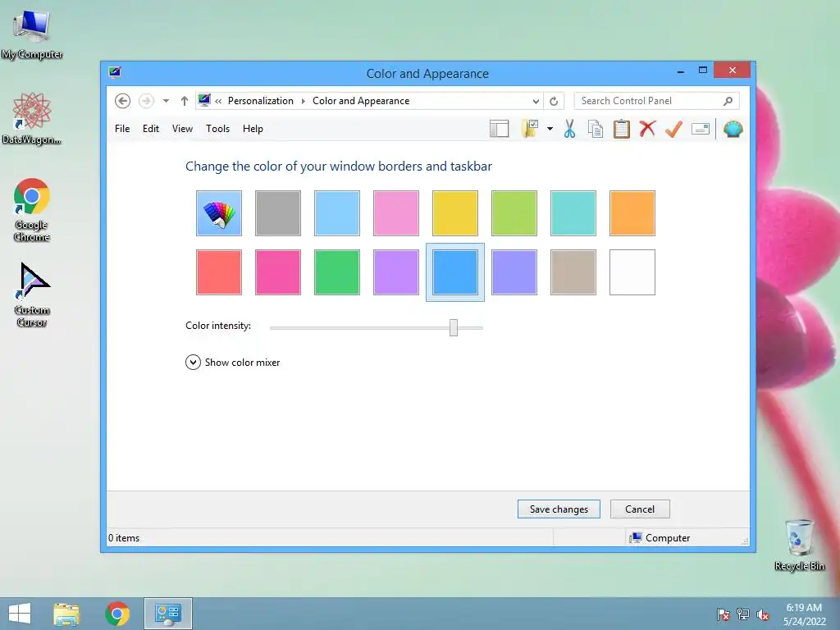The image size is (840, 630).
Task: Click Control Panel taskbar button
Action: [168, 614]
